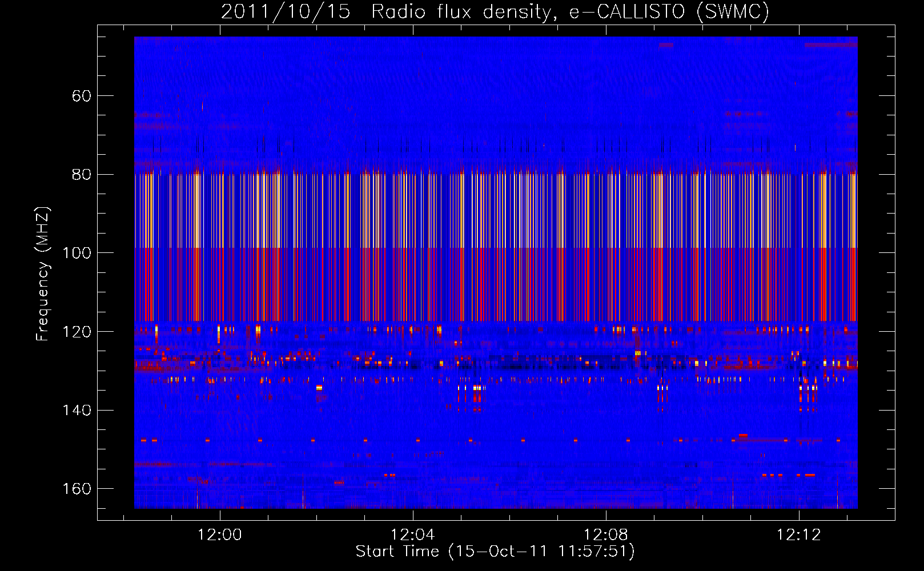
Task: Click the time tick label '12:12'
Action: [x=799, y=535]
